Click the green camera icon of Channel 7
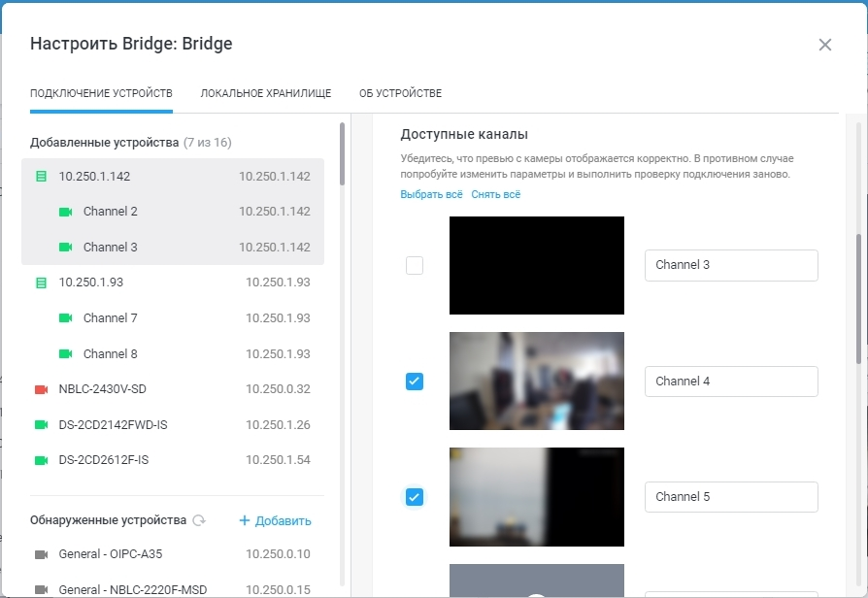Viewport: 868px width, 598px height. [x=65, y=318]
